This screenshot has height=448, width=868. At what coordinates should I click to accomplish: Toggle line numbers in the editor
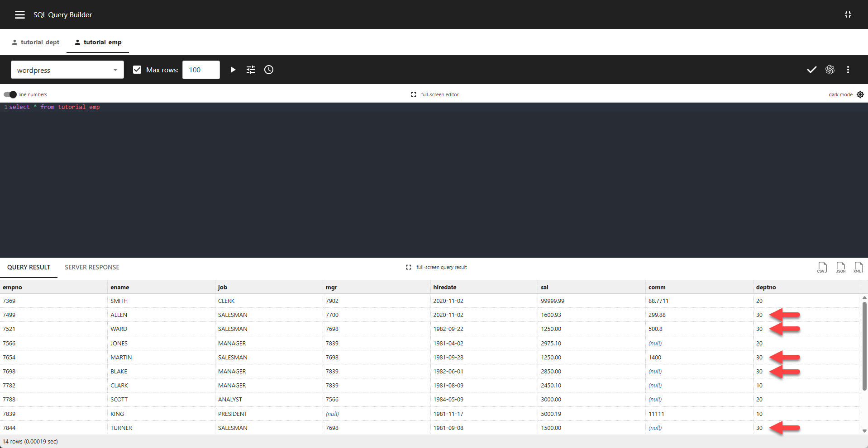click(9, 94)
